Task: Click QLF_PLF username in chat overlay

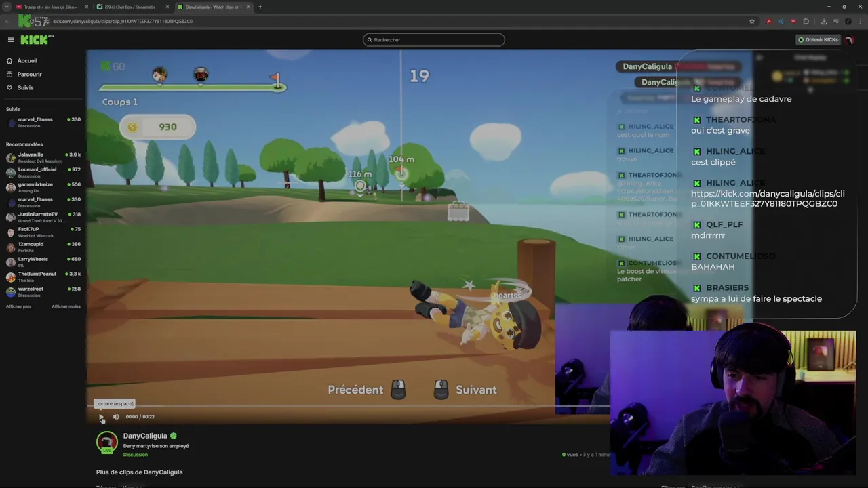Action: click(724, 224)
